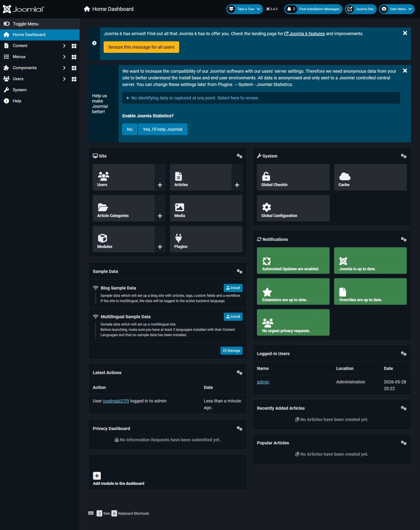Snooze this message for all users
The image size is (420, 530).
pyautogui.click(x=142, y=47)
